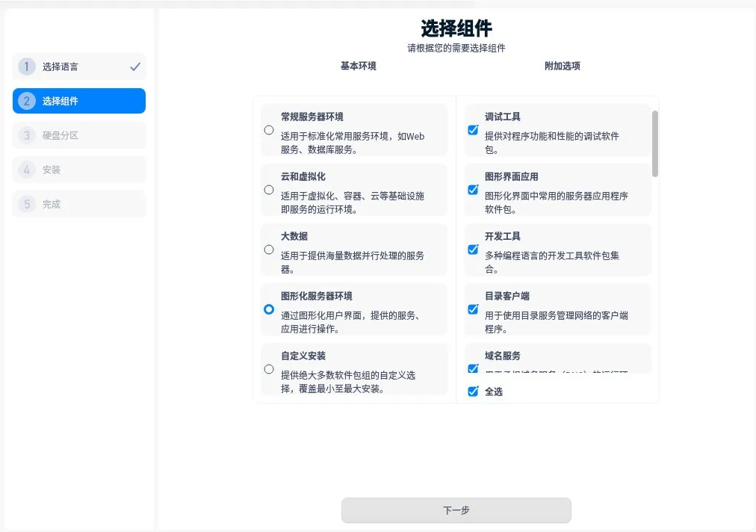756x532 pixels.
Task: Select 云和虚拟化 radio button
Action: click(269, 190)
